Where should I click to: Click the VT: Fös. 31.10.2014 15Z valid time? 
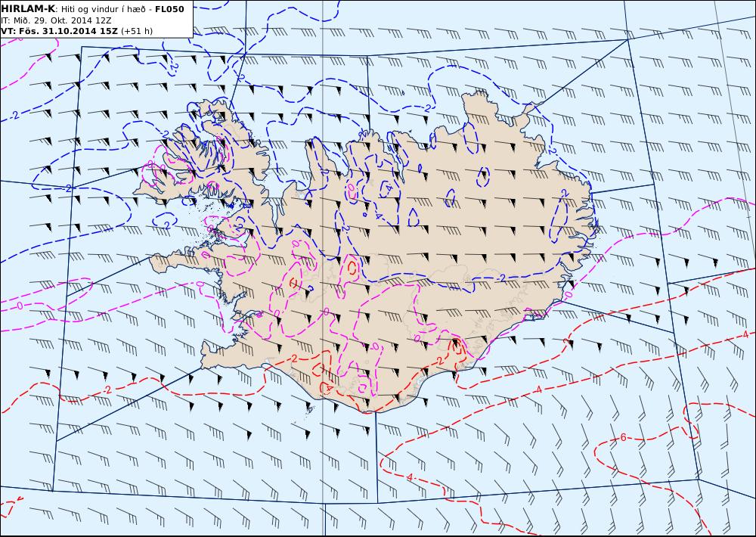tap(59, 31)
